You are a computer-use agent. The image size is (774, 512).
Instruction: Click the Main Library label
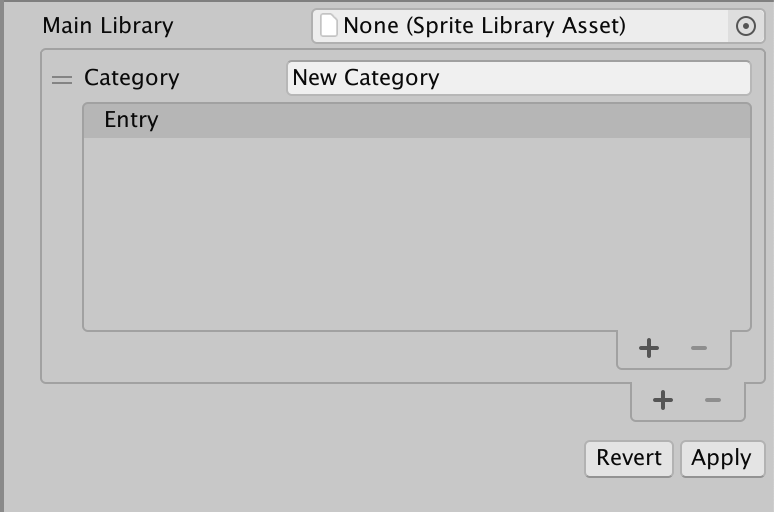point(108,25)
